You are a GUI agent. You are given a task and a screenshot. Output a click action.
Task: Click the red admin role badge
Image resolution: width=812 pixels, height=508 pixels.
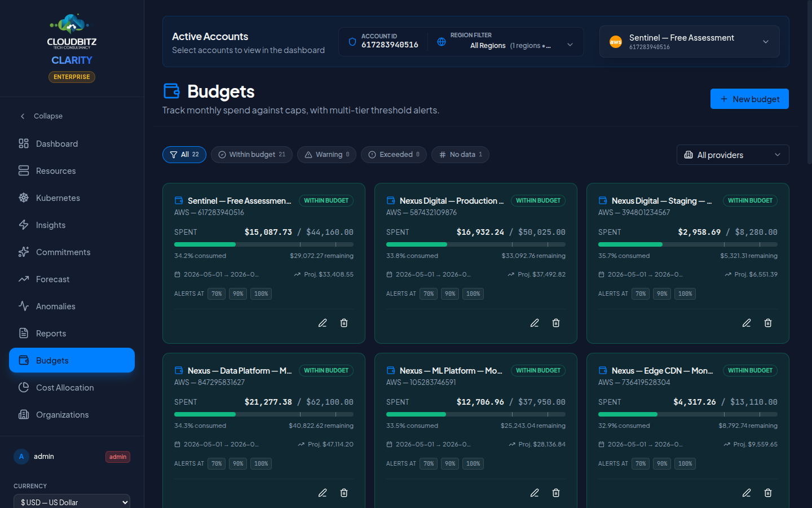pyautogui.click(x=118, y=457)
